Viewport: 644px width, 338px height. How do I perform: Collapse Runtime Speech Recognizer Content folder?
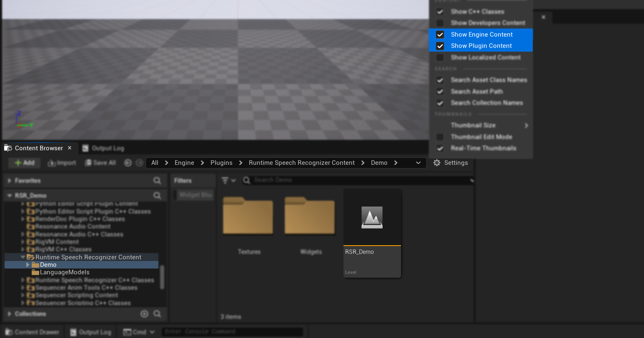click(x=23, y=257)
